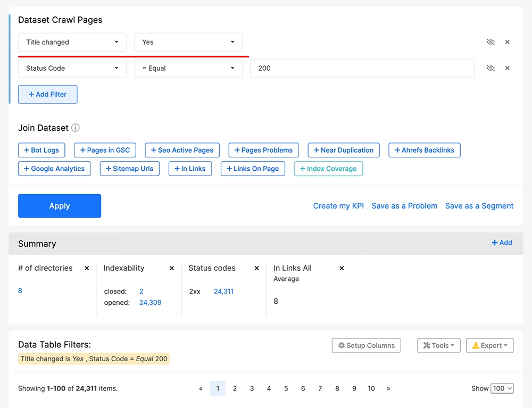Dismiss the In Links All summary card
532x408 pixels.
click(342, 269)
